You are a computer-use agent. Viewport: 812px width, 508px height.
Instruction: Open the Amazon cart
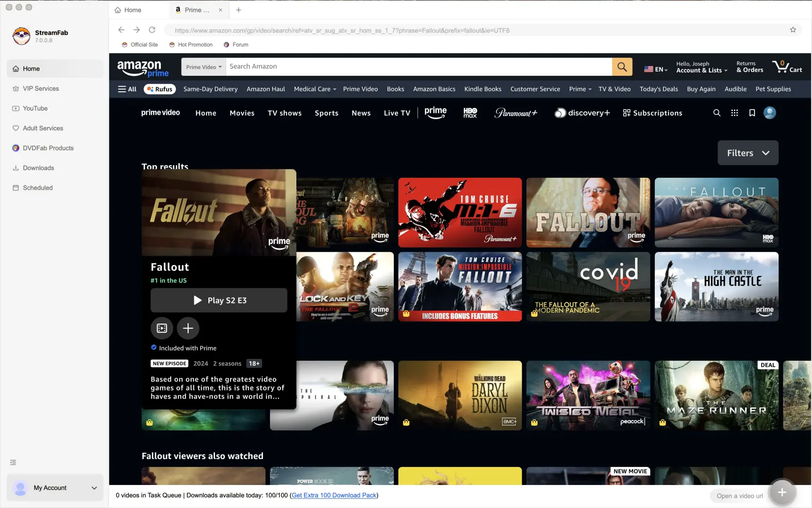[x=787, y=66]
